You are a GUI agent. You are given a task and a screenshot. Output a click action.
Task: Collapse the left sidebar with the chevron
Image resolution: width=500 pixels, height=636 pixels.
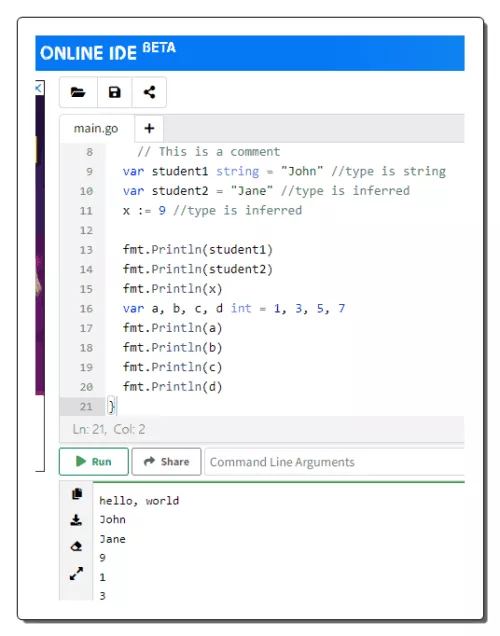(39, 88)
